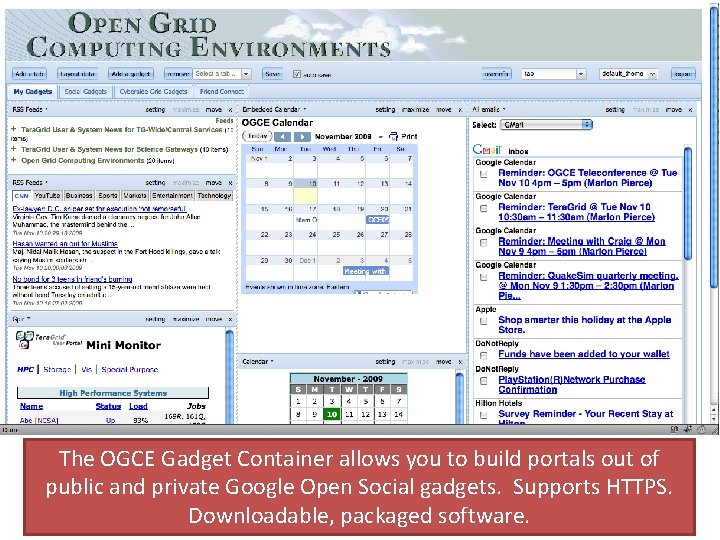Click the Layout dialog button

coord(78,73)
